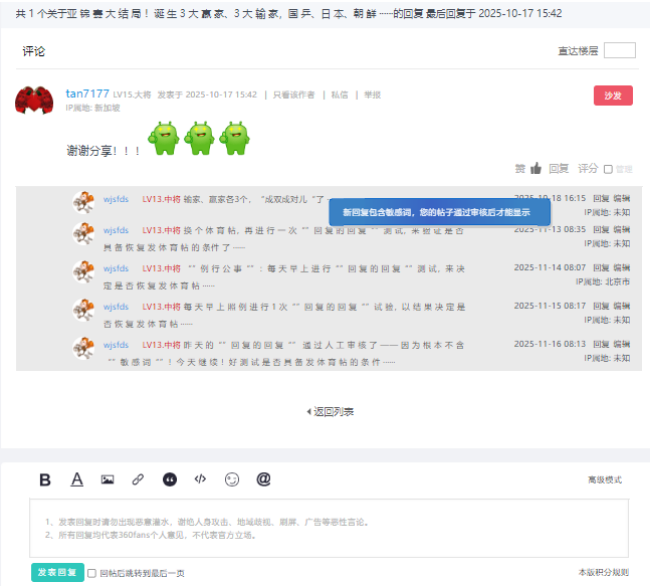Image resolution: width=652 pixels, height=588 pixels.
Task: Click the 谢谢分享！！！ post text
Action: pos(103,151)
